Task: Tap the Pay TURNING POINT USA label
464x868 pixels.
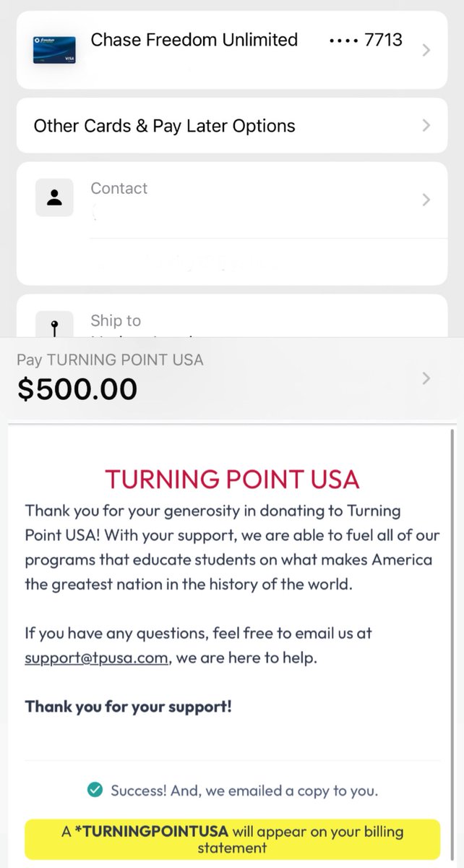Action: 110,359
